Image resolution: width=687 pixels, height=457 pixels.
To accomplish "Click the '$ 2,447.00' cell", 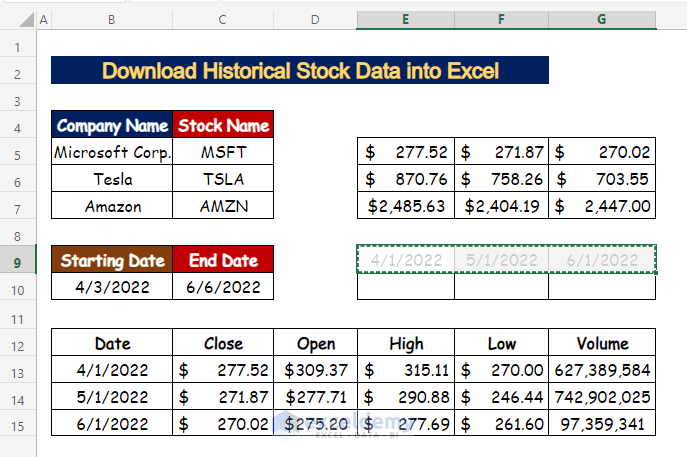I will 602,205.
